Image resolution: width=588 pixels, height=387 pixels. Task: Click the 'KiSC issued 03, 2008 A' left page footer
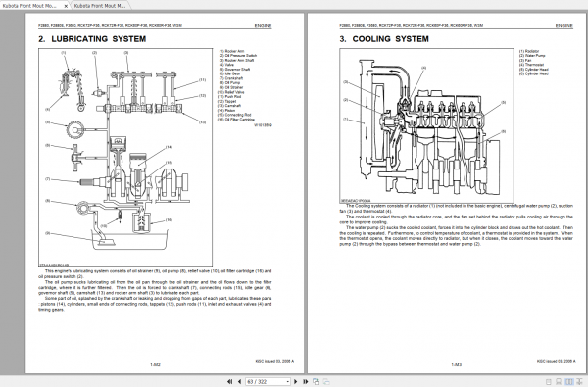pyautogui.click(x=274, y=361)
